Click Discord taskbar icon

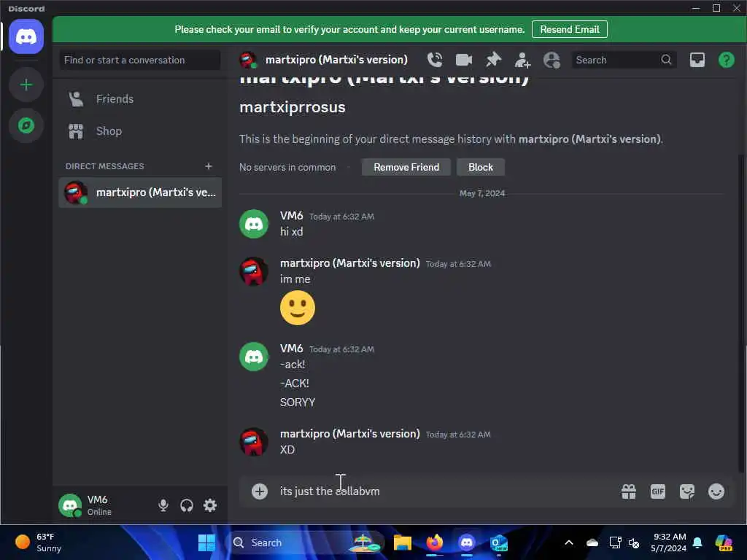click(x=466, y=542)
